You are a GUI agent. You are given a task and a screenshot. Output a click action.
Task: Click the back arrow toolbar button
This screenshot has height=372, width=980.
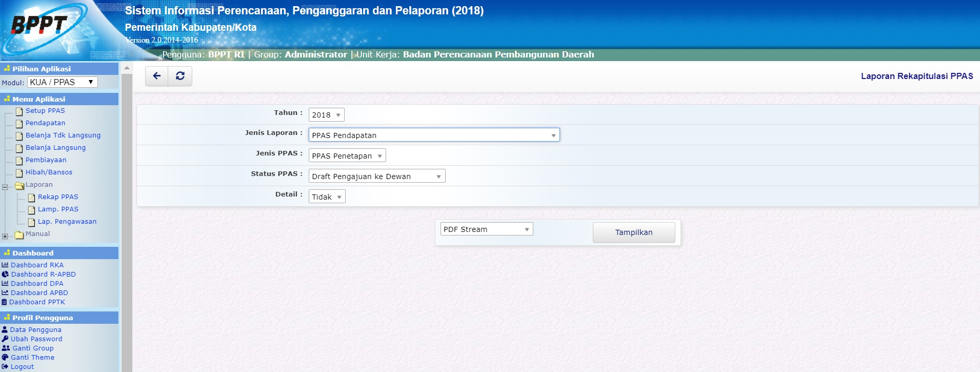[157, 76]
